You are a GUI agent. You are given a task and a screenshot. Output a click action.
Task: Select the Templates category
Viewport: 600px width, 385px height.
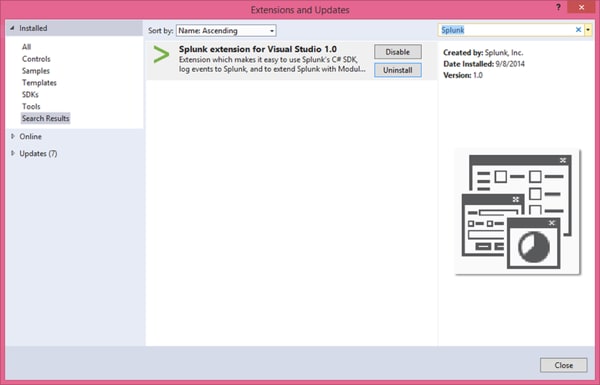point(39,83)
